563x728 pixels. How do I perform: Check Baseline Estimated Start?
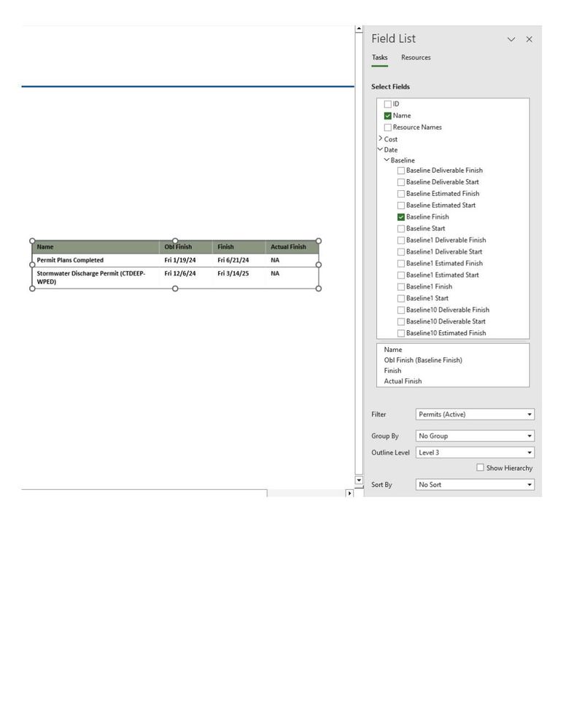tap(401, 206)
